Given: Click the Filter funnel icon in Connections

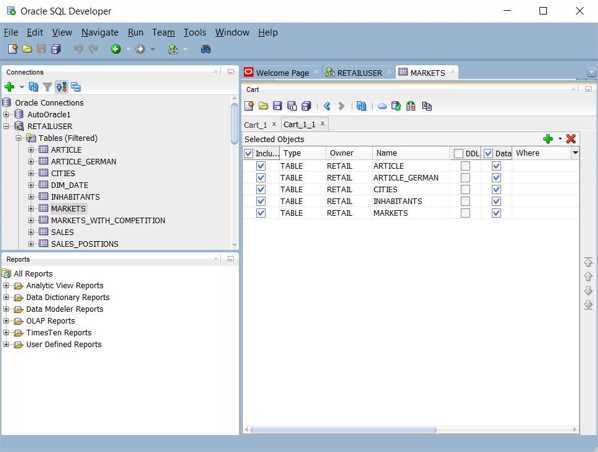Looking at the screenshot, I should tap(47, 87).
